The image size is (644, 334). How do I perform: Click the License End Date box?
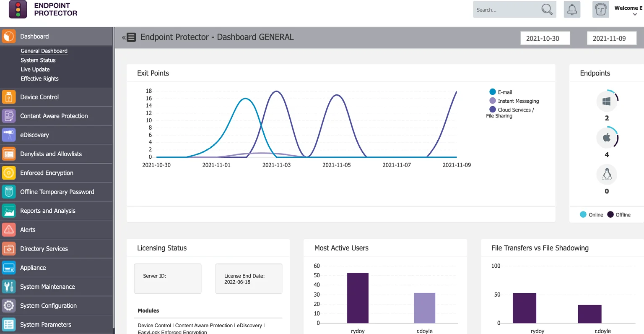[249, 279]
